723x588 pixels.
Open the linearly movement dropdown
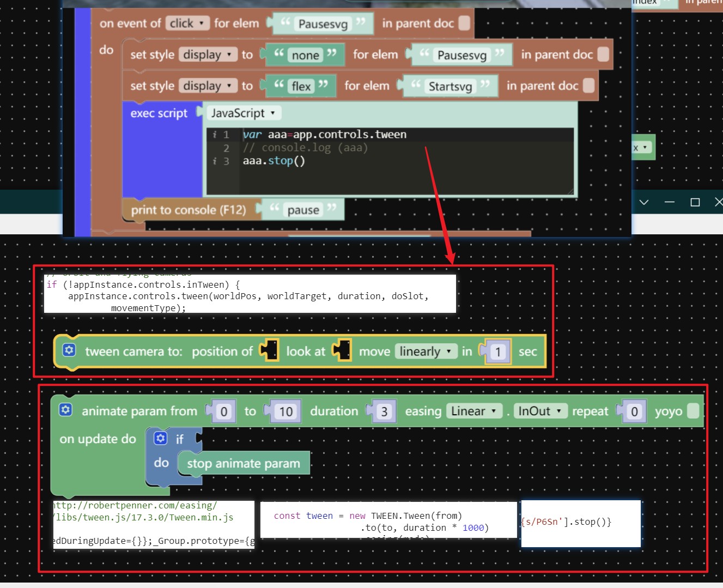click(x=426, y=351)
